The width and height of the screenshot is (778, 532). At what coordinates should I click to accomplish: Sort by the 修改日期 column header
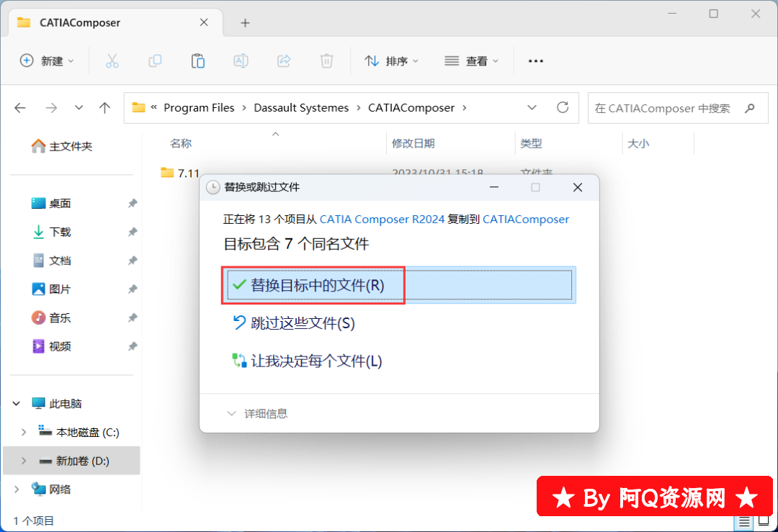[413, 143]
